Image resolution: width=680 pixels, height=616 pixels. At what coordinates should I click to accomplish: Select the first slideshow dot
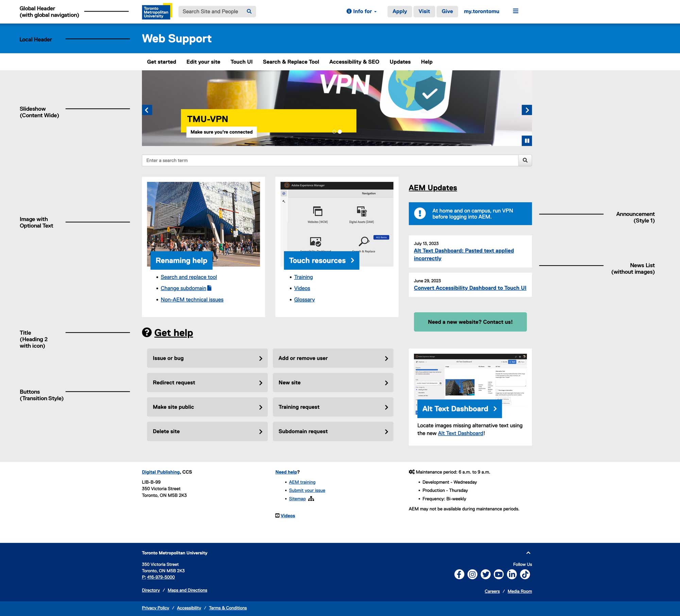(x=334, y=132)
